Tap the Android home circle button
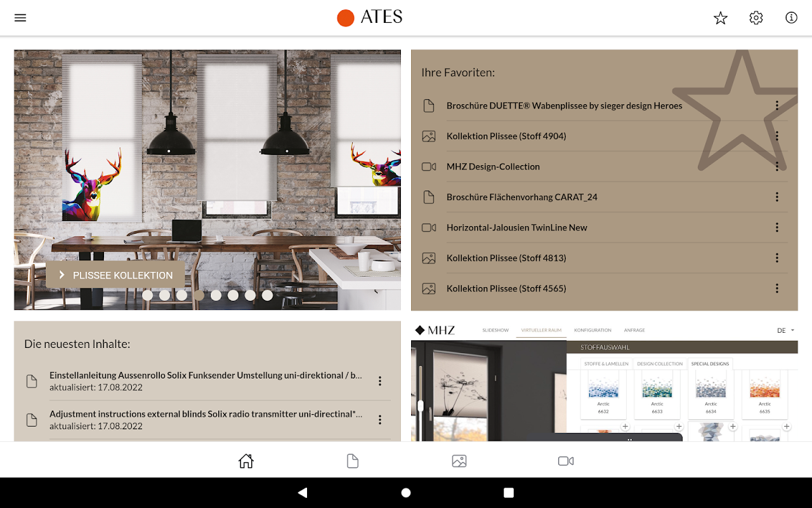Image resolution: width=812 pixels, height=508 pixels. click(406, 493)
